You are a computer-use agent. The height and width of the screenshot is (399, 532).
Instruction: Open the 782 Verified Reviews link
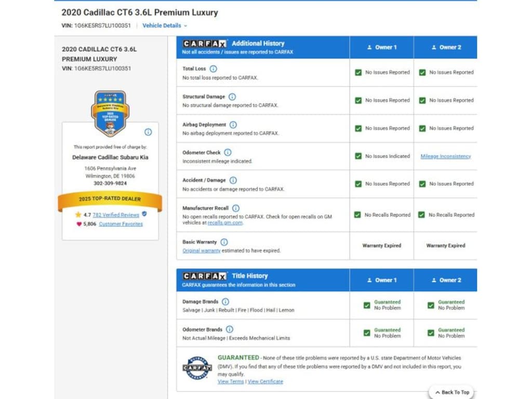click(116, 215)
